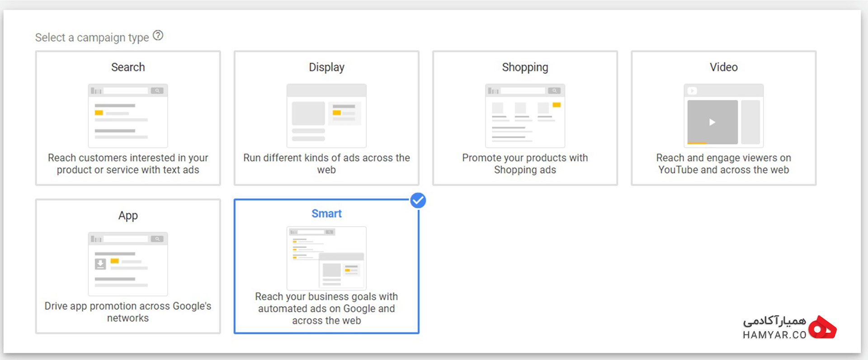
Task: Click 'Drive app promotion' description text
Action: 128,312
